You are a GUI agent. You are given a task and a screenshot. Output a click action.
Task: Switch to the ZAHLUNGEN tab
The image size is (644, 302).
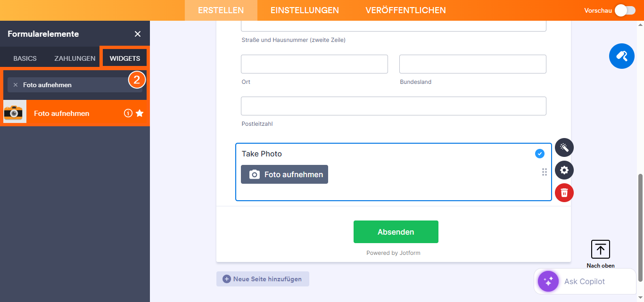[74, 58]
